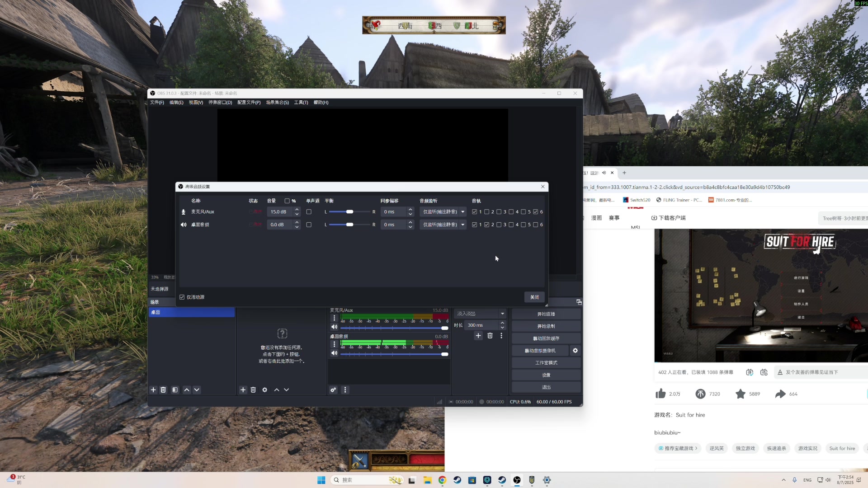Open 停靠窗口(D) menu in OBS

(220, 103)
